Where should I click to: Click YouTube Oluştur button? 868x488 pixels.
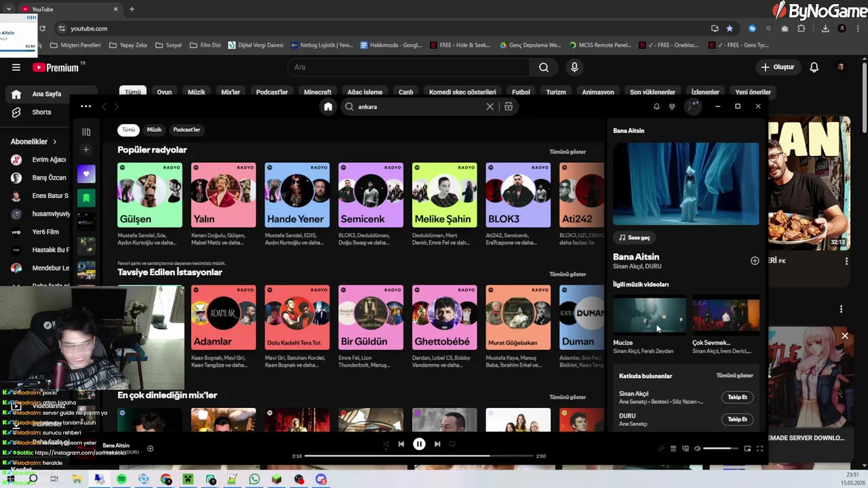point(777,67)
